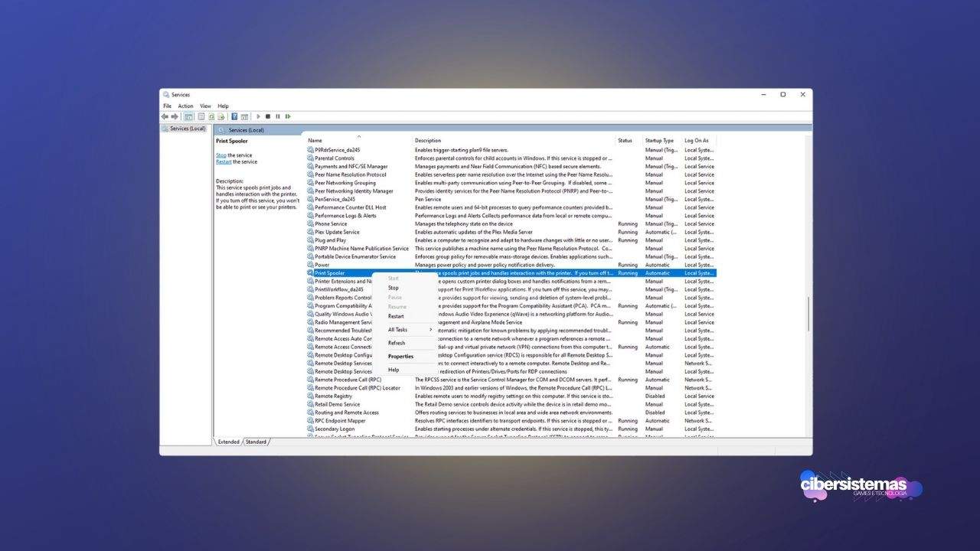The height and width of the screenshot is (551, 980).
Task: Click the gear icon beside Plug and Play
Action: click(x=311, y=240)
